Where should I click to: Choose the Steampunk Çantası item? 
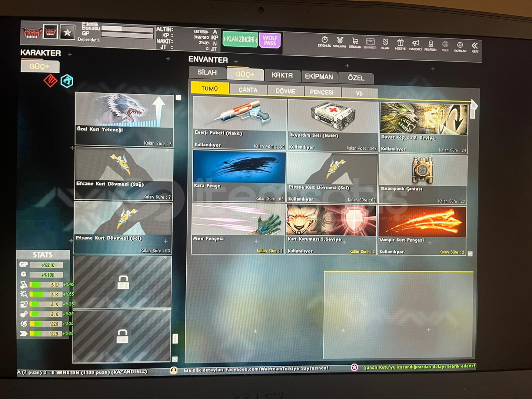click(x=423, y=179)
